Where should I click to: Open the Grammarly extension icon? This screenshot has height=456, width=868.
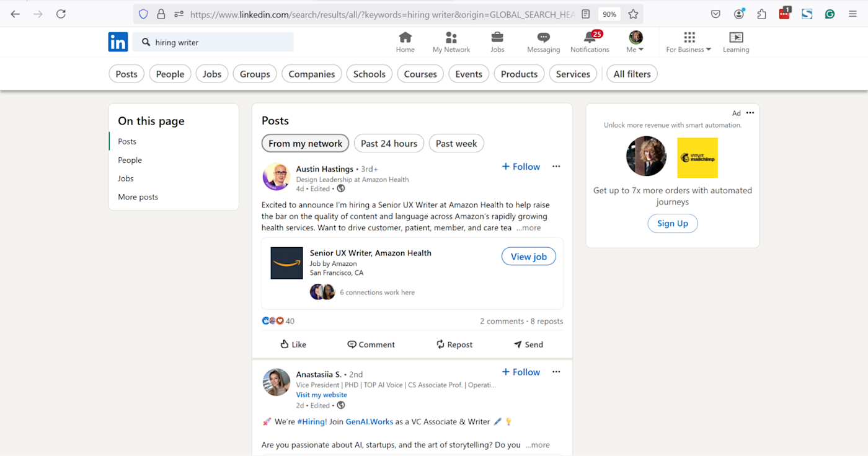tap(830, 14)
